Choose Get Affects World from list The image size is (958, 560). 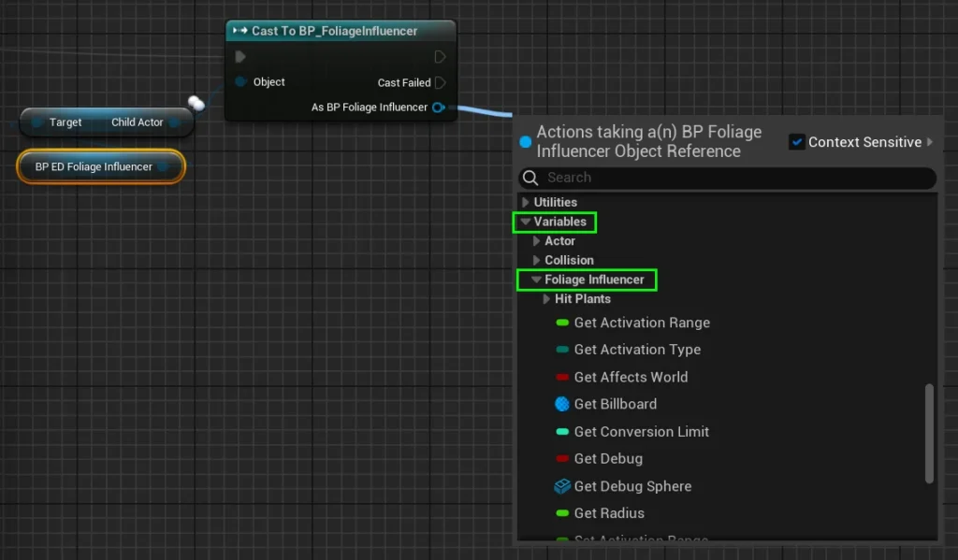click(630, 377)
